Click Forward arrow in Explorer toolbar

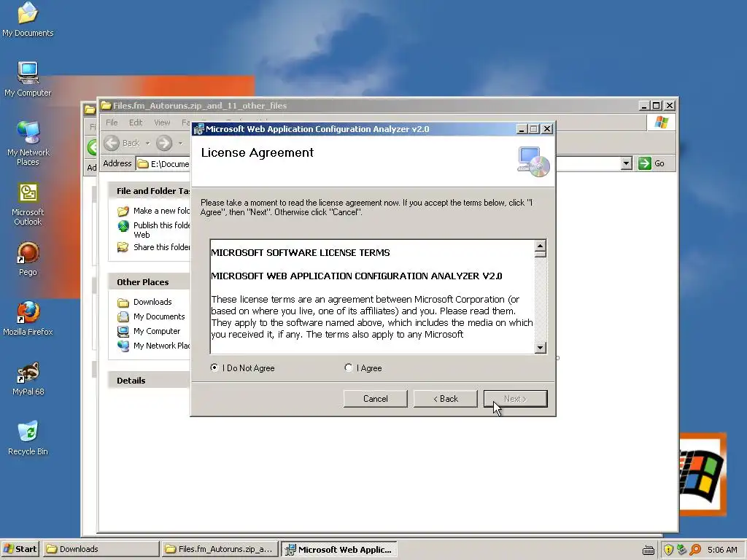(164, 143)
